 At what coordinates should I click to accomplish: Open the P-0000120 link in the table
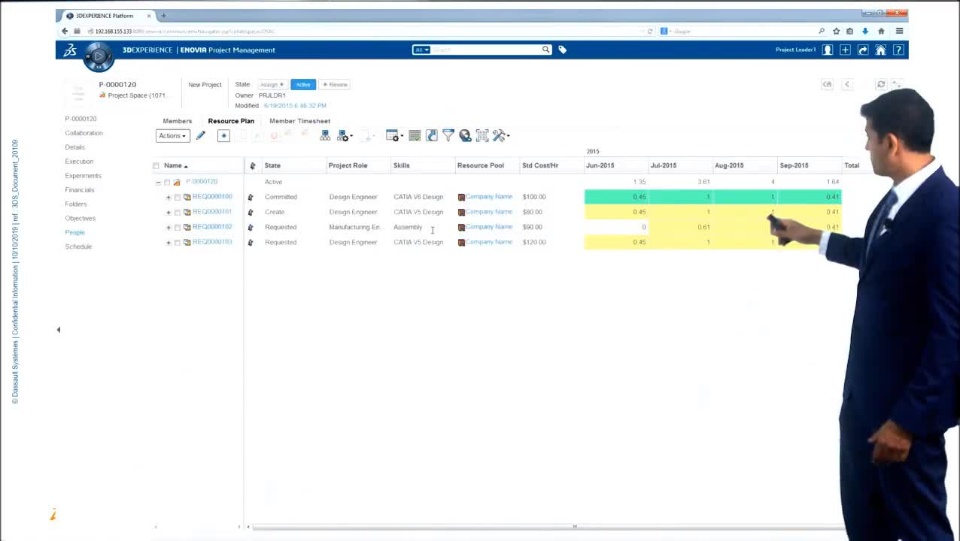201,181
